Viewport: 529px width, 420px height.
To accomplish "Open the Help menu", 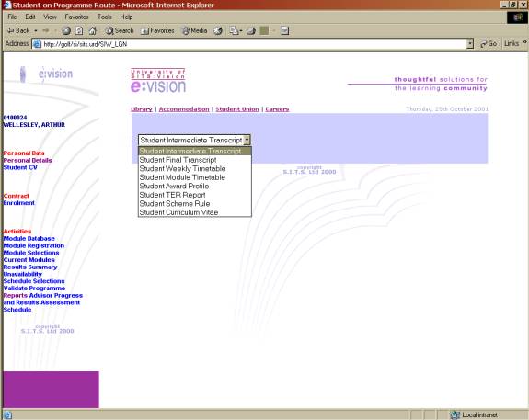I will (x=126, y=17).
